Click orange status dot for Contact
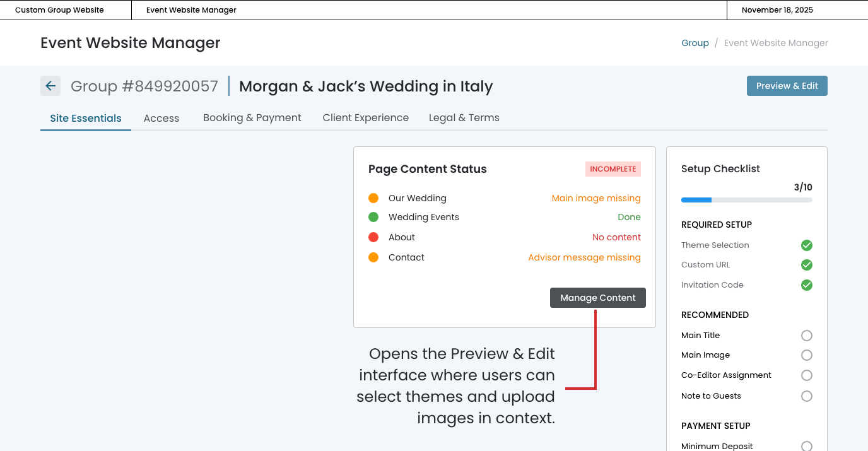This screenshot has width=868, height=451. click(373, 257)
